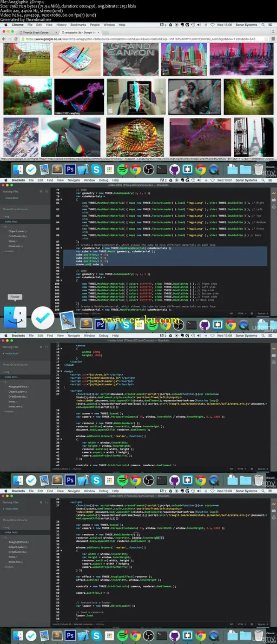
Task: Click Live Preview lightning icon in the 13:07 Brackets frame
Action: 273,192
